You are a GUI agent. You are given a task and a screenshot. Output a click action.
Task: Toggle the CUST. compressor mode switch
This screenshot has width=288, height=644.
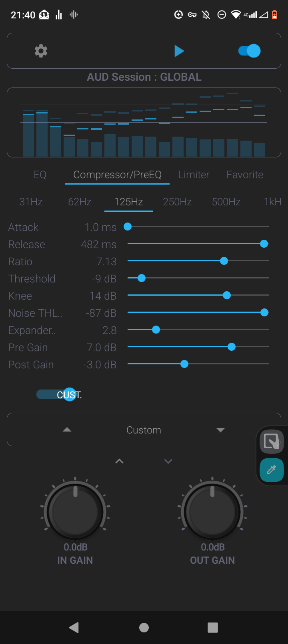(x=59, y=395)
